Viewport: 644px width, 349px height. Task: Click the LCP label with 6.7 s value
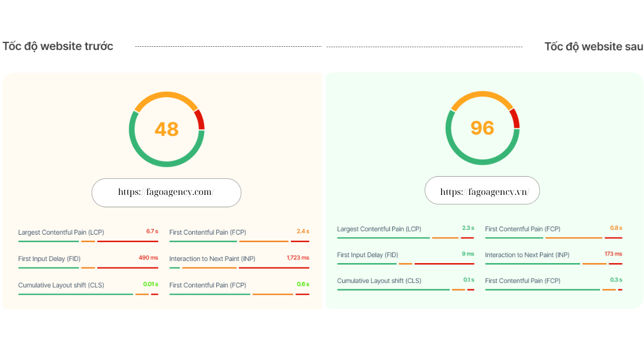(x=61, y=232)
